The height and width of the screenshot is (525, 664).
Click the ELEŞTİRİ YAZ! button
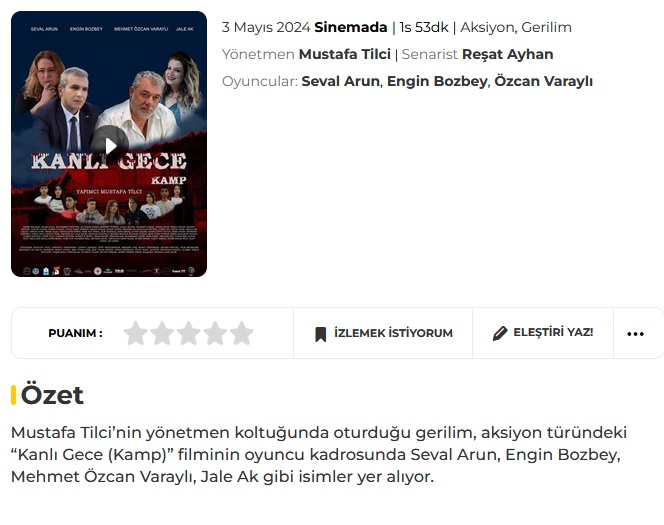point(543,333)
